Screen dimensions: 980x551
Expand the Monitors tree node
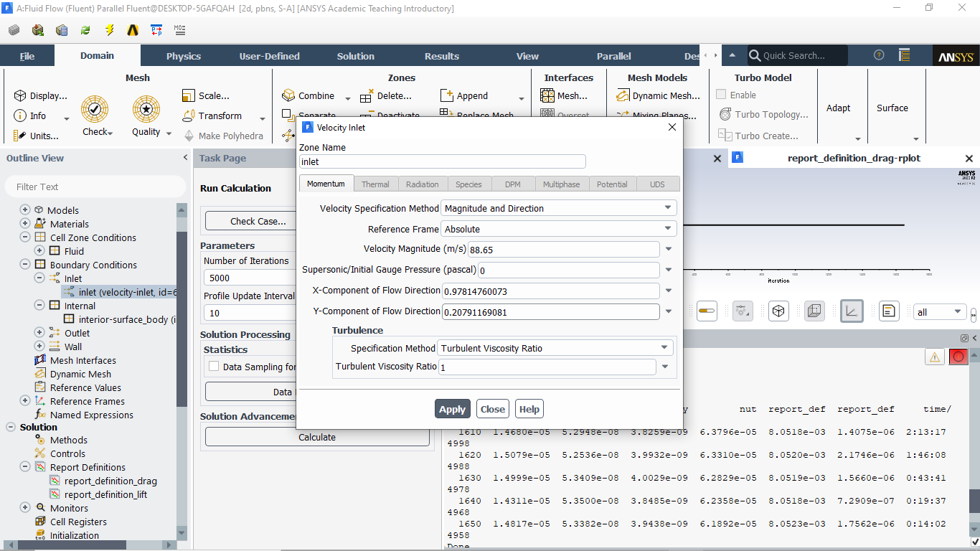click(25, 508)
